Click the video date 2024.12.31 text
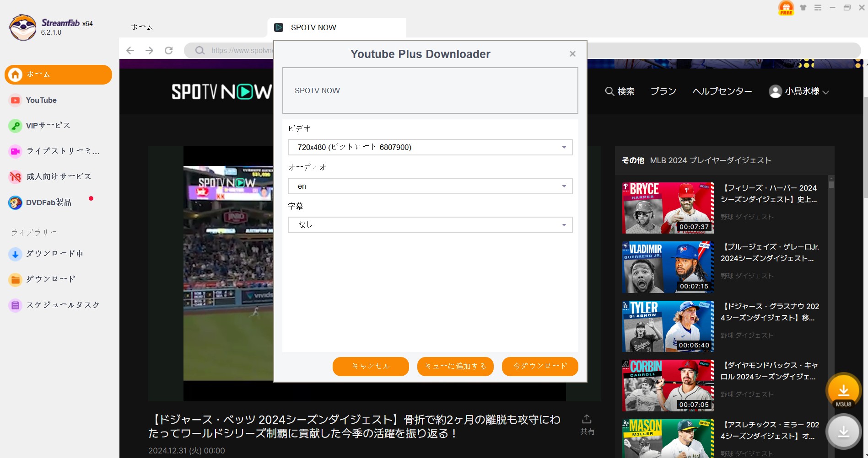Viewport: 868px width, 458px height. 187,451
